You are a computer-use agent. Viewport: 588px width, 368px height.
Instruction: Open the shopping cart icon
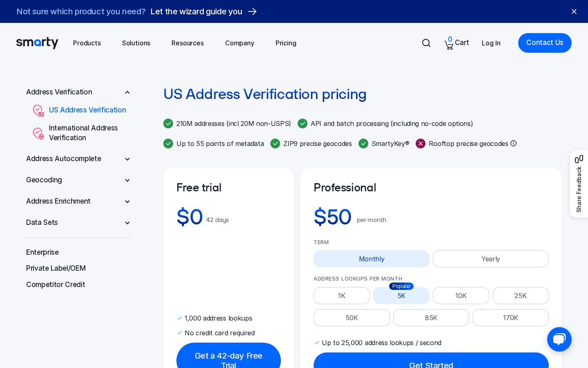449,45
